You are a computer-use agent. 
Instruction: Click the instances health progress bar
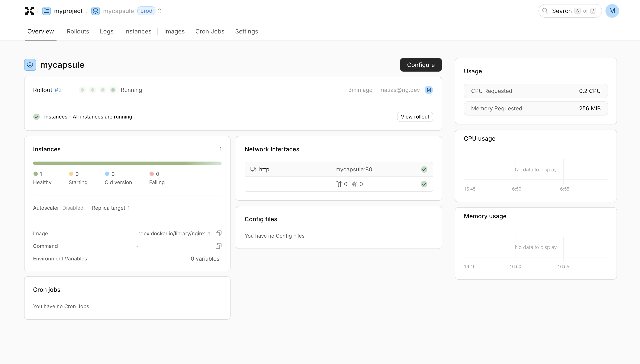coord(127,163)
